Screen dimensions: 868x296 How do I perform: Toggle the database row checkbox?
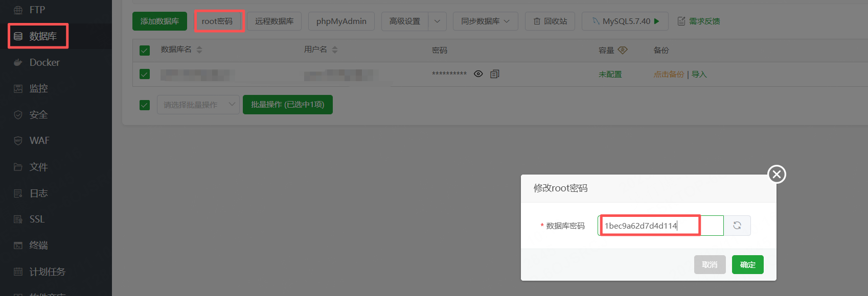(145, 74)
